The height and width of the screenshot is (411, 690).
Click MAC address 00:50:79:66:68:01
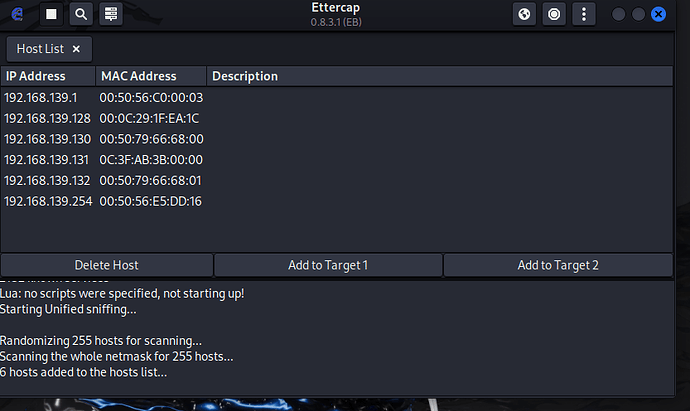pyautogui.click(x=150, y=180)
